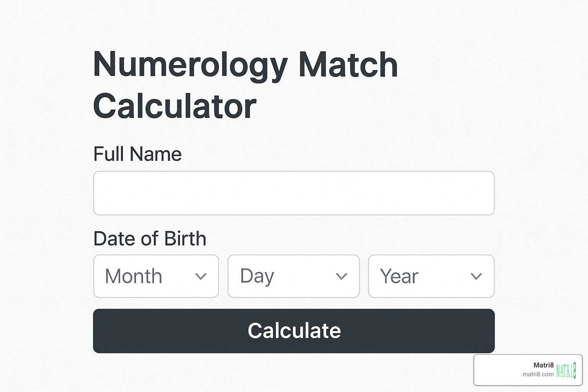Click the white Calculate label text

(294, 331)
